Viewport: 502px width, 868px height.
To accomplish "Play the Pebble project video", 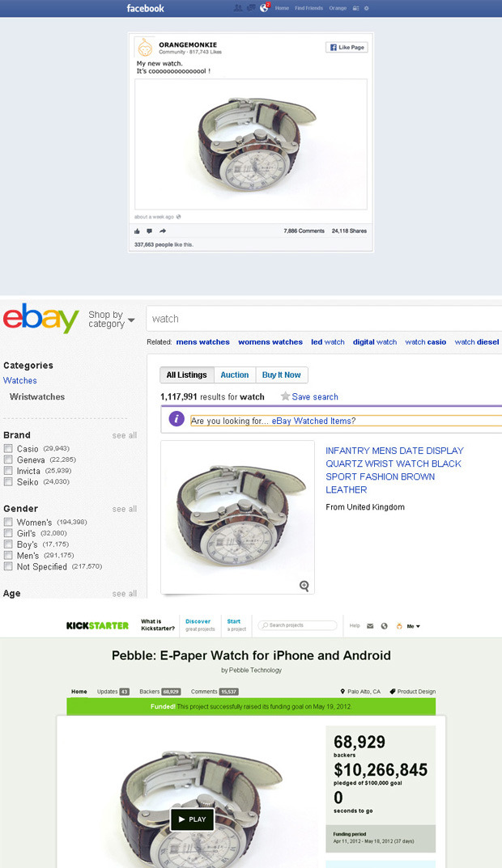I will [192, 819].
